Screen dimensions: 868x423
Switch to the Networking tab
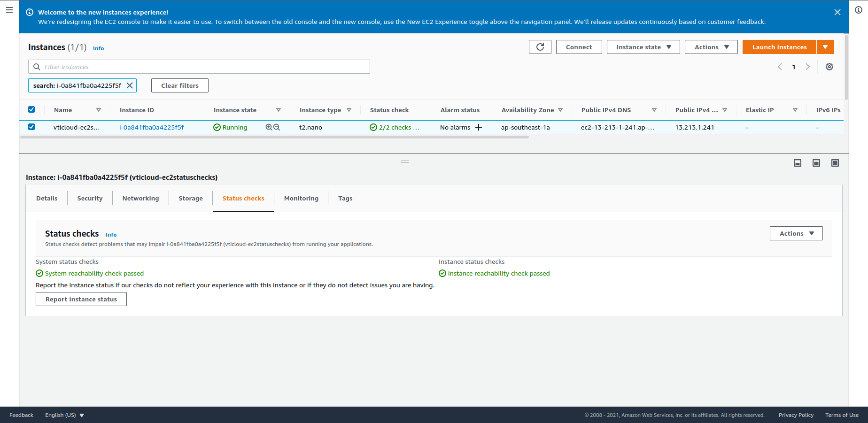140,198
